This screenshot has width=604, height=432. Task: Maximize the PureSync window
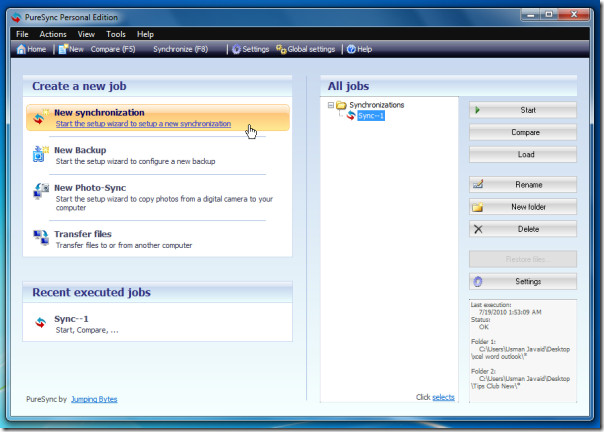click(x=549, y=15)
